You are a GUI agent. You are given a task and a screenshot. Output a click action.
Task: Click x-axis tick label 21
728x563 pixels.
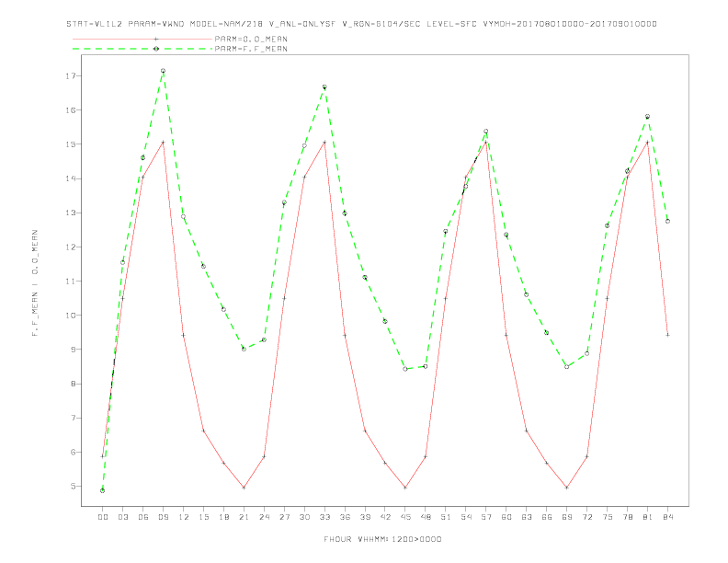[x=244, y=517]
